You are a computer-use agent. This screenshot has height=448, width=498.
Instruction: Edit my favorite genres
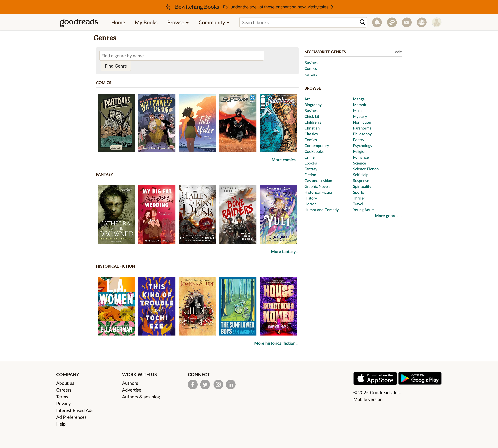coord(398,52)
